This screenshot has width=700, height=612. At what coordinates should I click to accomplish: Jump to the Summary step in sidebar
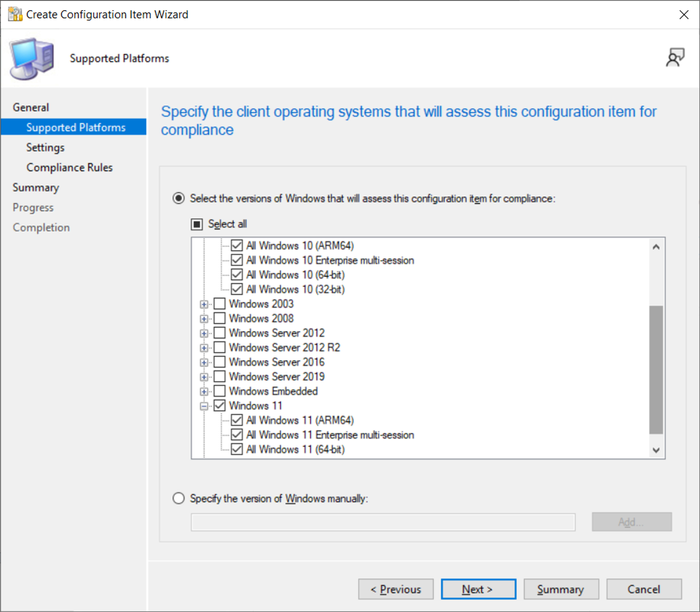[36, 187]
